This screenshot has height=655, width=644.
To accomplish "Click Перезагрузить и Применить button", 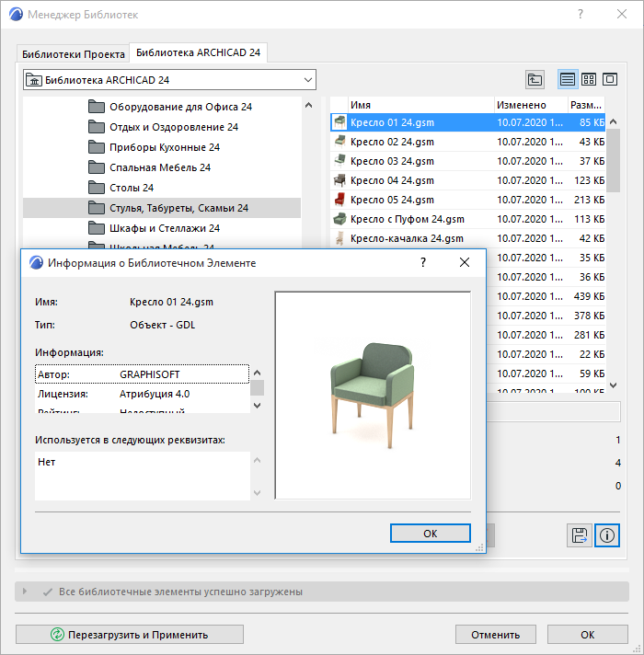I will point(130,635).
